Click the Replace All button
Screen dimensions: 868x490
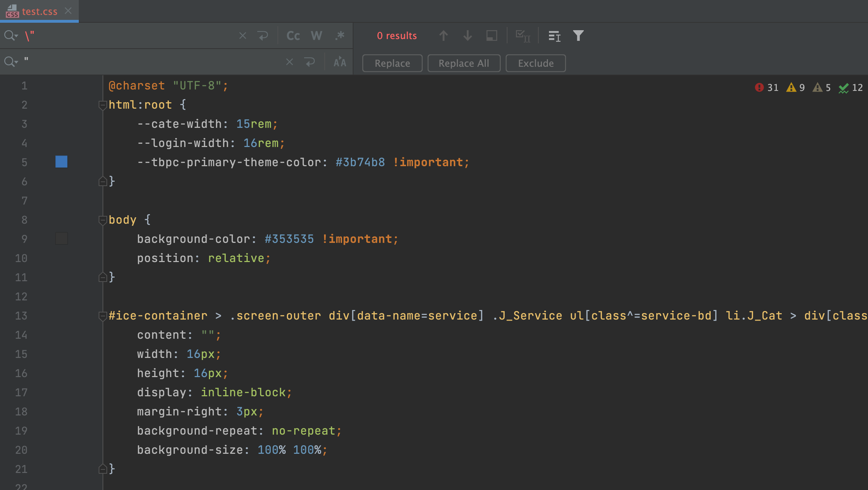(x=464, y=63)
